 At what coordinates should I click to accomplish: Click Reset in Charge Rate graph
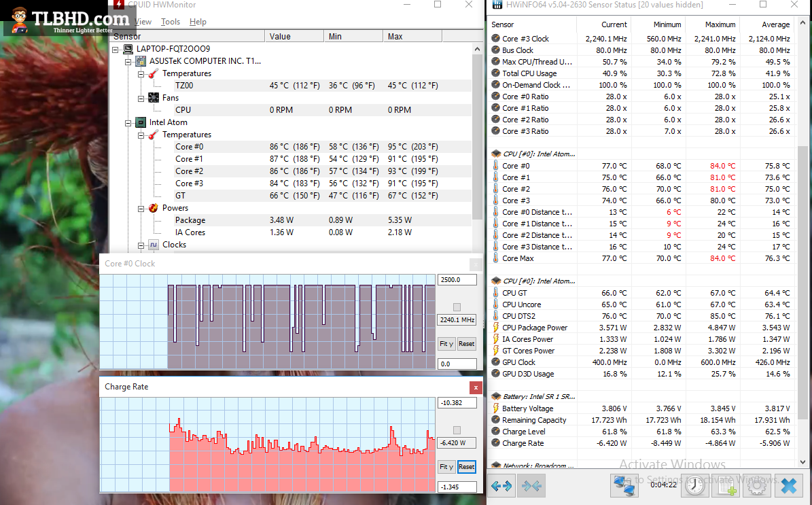pyautogui.click(x=467, y=467)
